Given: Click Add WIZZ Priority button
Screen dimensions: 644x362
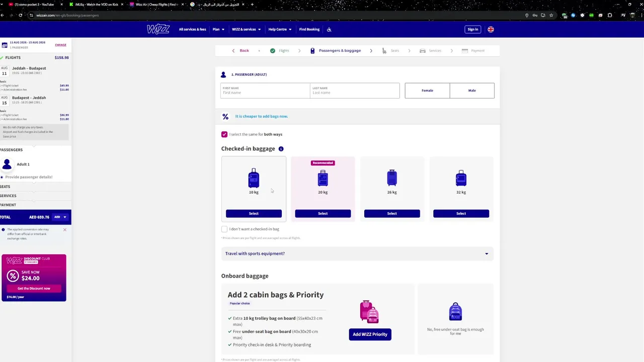Looking at the screenshot, I should coord(370,334).
